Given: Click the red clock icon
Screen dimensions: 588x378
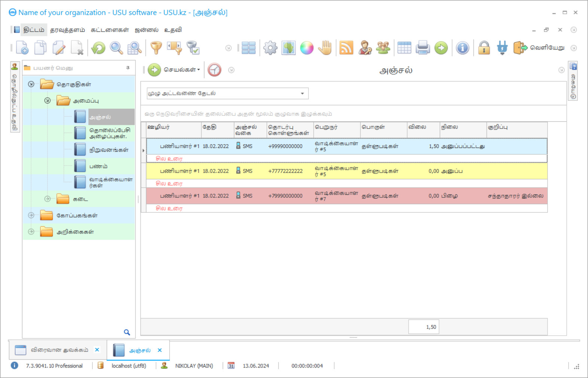Looking at the screenshot, I should (x=214, y=70).
